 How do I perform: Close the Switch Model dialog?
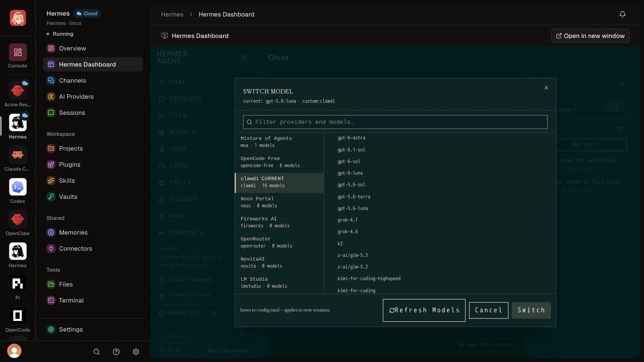(x=546, y=88)
